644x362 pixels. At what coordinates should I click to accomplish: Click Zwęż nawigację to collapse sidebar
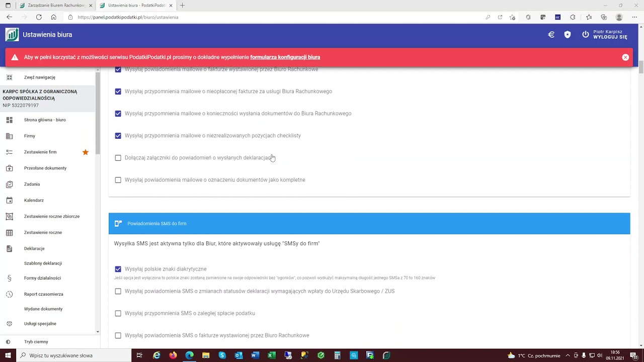click(x=40, y=77)
